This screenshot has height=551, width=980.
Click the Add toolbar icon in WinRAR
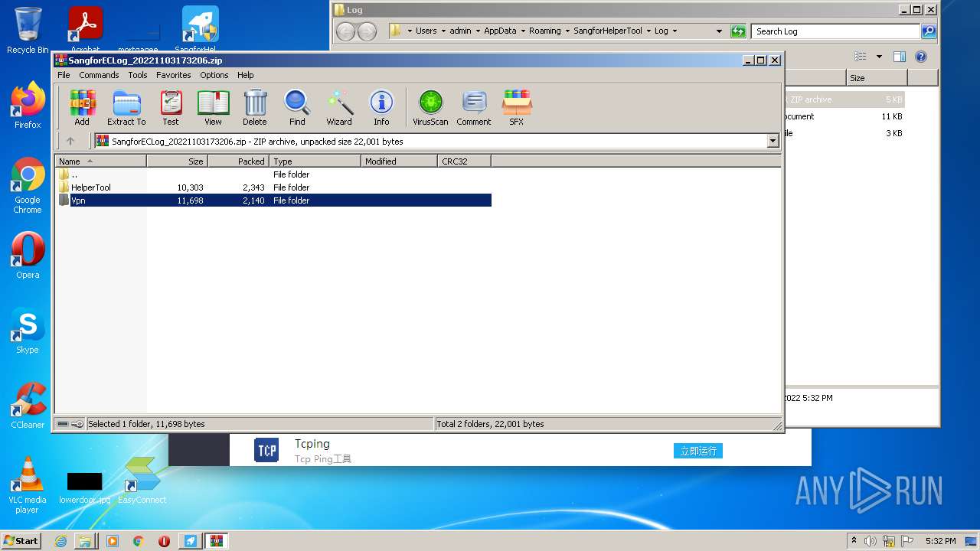pyautogui.click(x=82, y=107)
